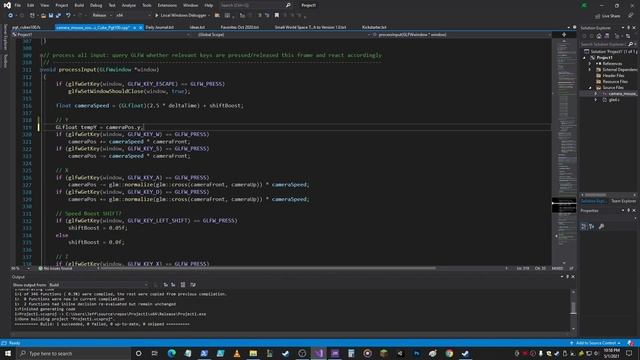Click the Property Pages wrench icon
The image size is (640, 360).
(601, 227)
